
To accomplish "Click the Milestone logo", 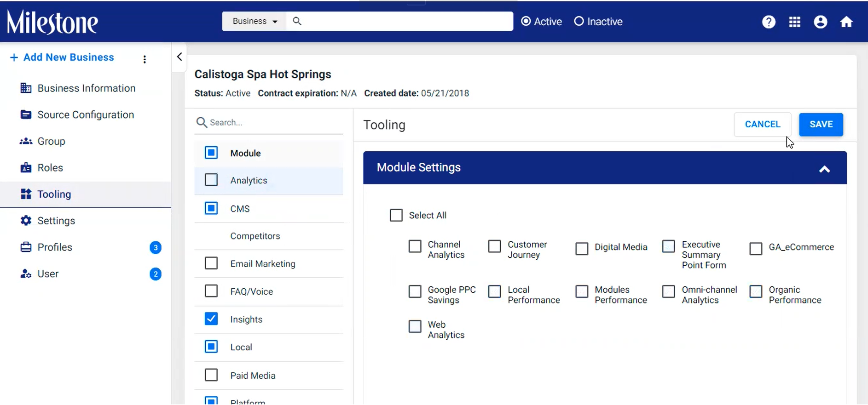I will coord(52,22).
